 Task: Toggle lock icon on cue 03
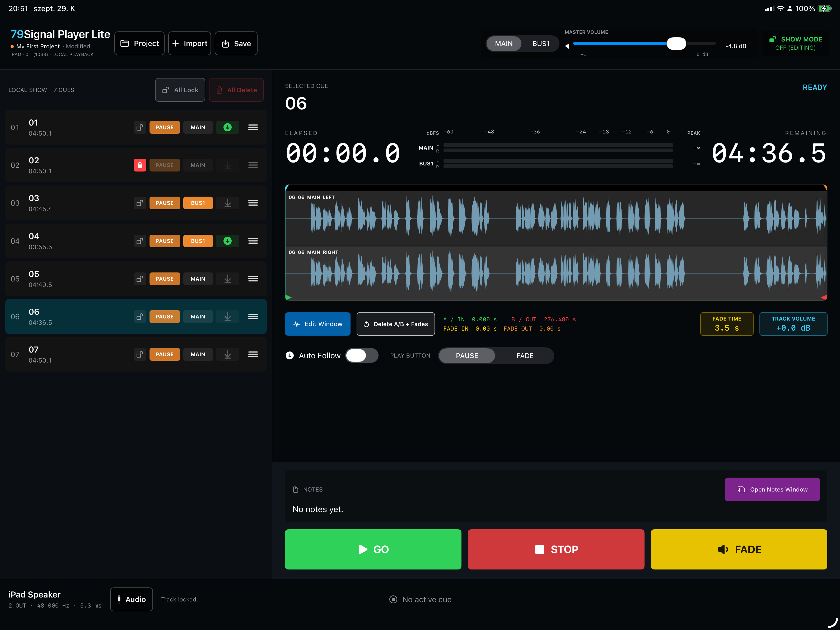(x=140, y=203)
